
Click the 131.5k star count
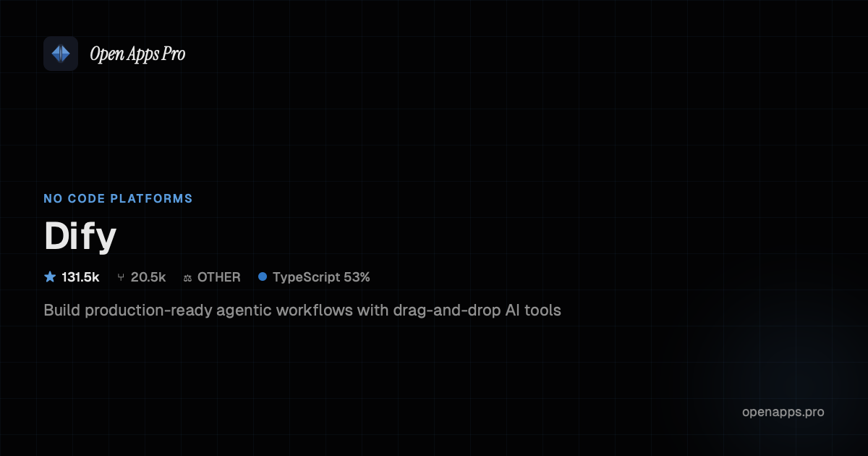point(80,277)
